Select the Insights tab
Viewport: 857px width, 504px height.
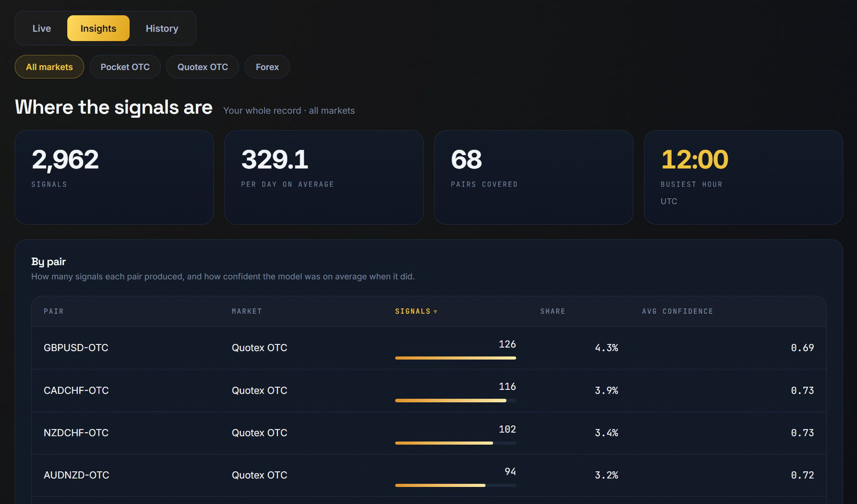(x=98, y=28)
